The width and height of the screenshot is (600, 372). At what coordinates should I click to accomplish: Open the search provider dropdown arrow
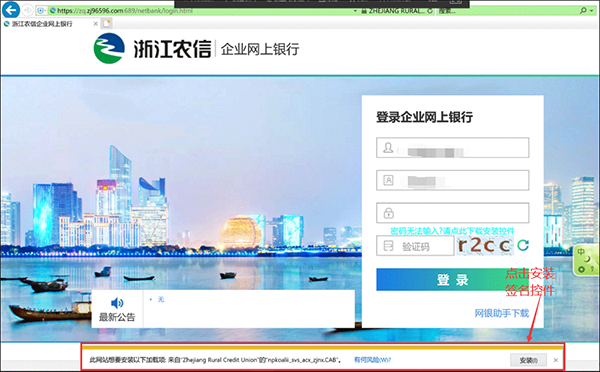(592, 11)
